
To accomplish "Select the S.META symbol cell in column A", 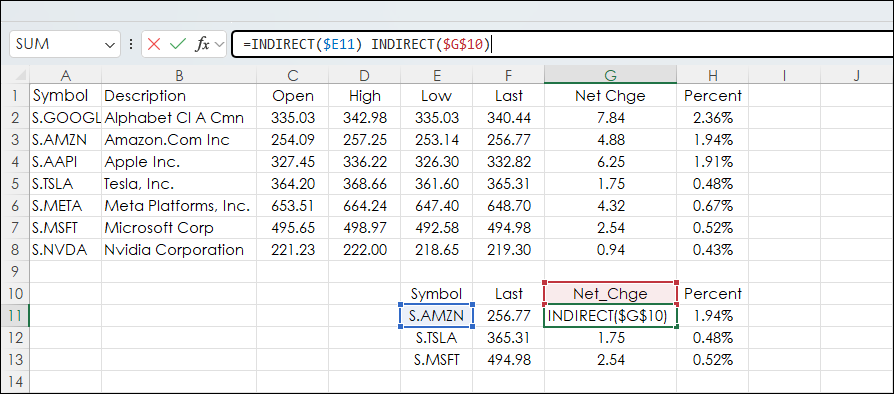I will pos(66,205).
